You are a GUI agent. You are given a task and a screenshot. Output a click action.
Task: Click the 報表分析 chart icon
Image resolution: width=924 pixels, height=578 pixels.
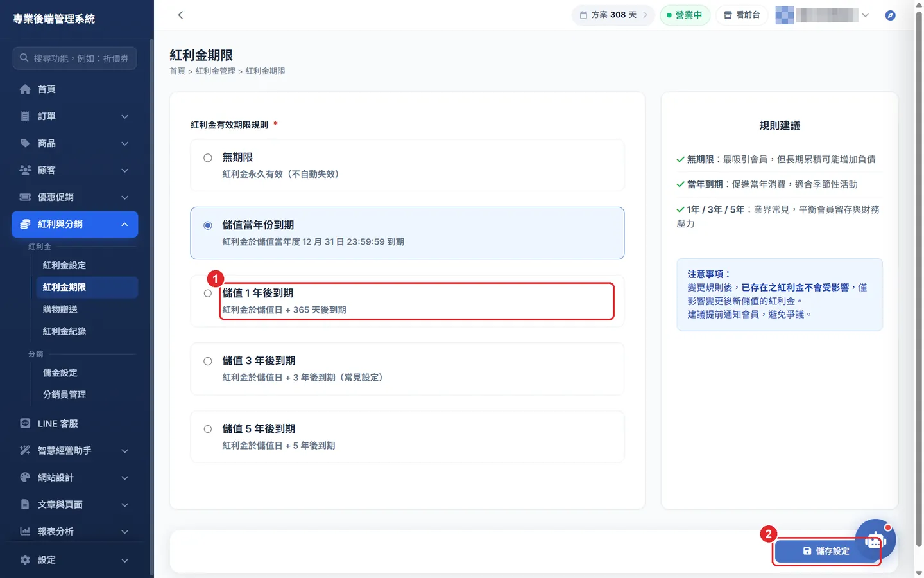(25, 532)
